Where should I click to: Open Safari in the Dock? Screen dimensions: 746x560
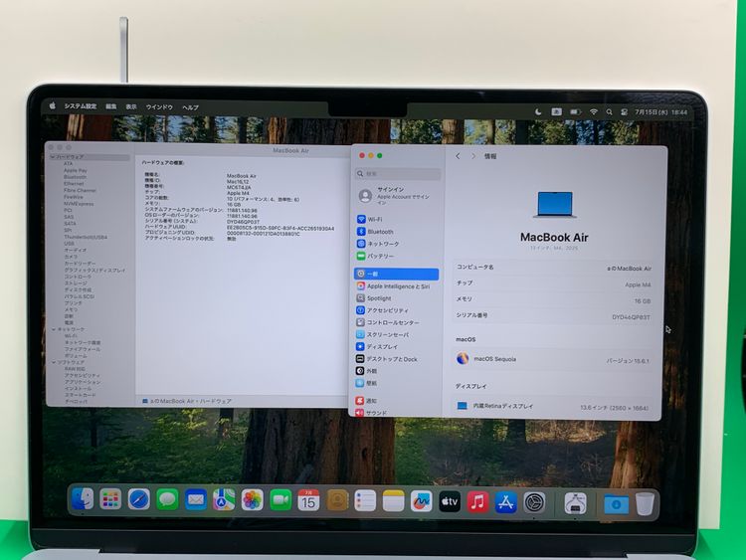[x=139, y=499]
